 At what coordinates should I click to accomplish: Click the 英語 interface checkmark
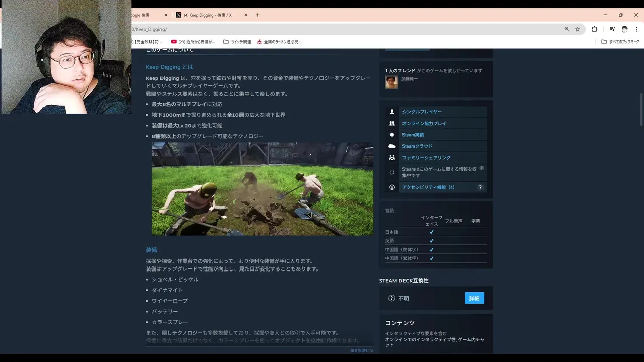coord(431,241)
